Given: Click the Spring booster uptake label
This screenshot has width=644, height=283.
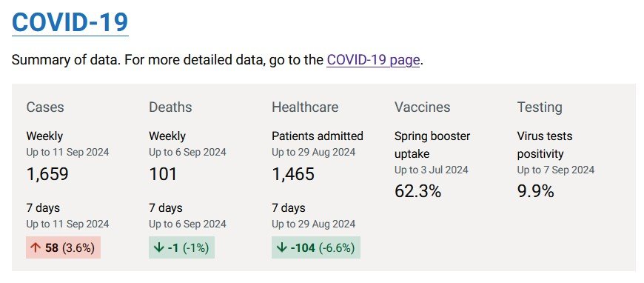Looking at the screenshot, I should (x=432, y=144).
